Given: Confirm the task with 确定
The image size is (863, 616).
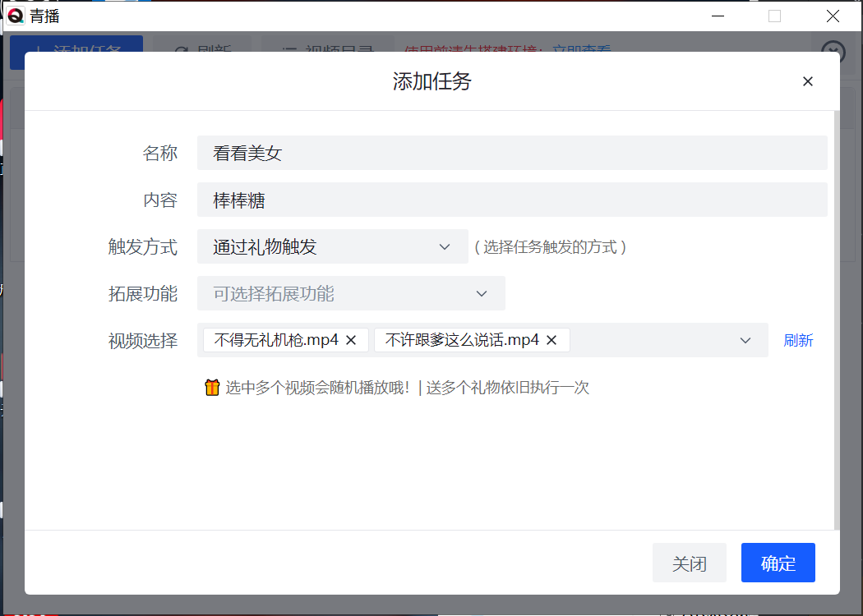Looking at the screenshot, I should point(778,563).
